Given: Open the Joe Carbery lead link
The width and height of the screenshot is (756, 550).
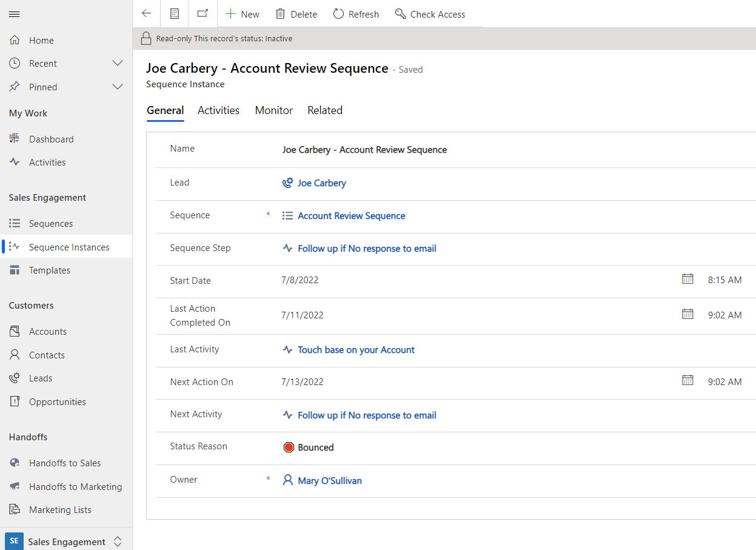Looking at the screenshot, I should click(x=321, y=183).
